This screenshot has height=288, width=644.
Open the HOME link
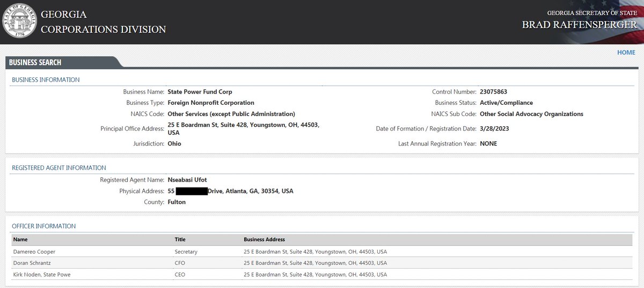[626, 53]
